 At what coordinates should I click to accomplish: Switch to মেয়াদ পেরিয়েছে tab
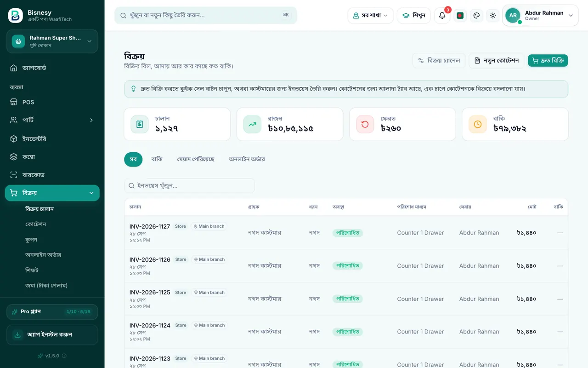click(196, 159)
